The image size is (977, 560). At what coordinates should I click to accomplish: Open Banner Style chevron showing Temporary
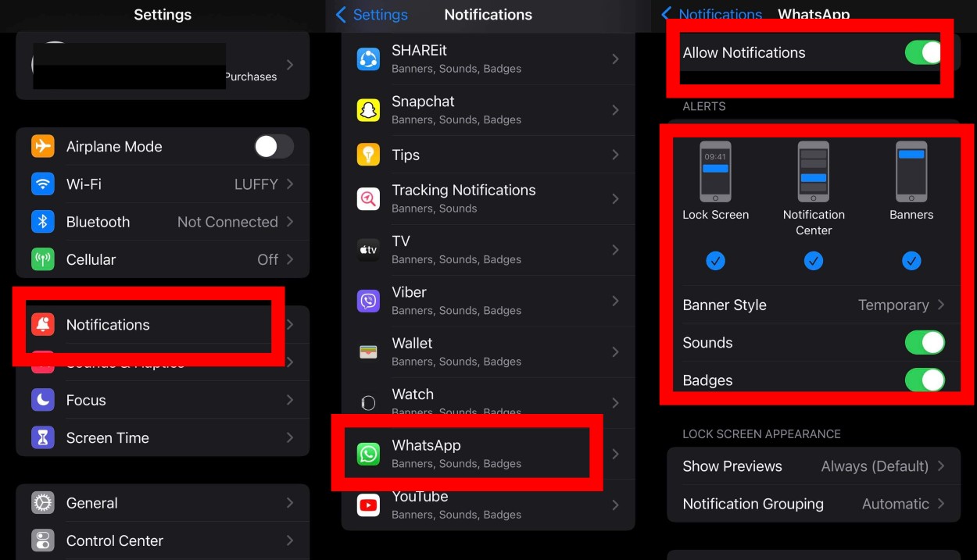coord(941,305)
